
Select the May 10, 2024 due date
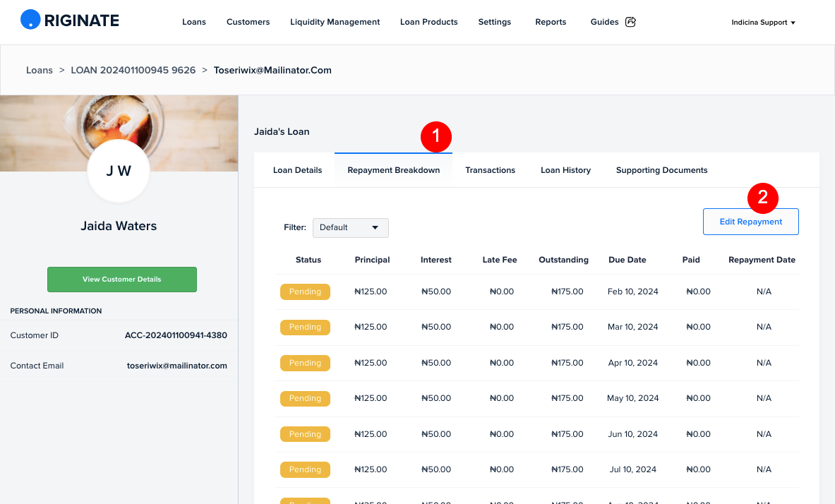(x=632, y=398)
